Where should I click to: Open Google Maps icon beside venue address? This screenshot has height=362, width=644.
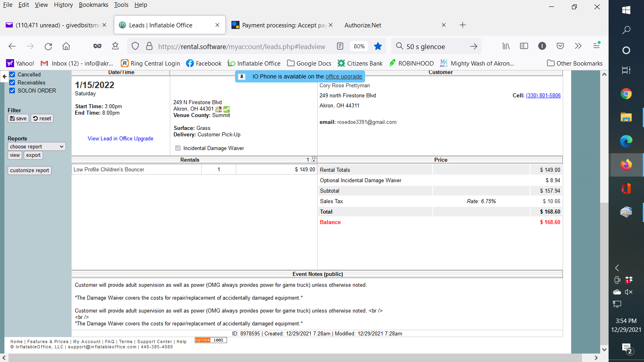(x=218, y=109)
